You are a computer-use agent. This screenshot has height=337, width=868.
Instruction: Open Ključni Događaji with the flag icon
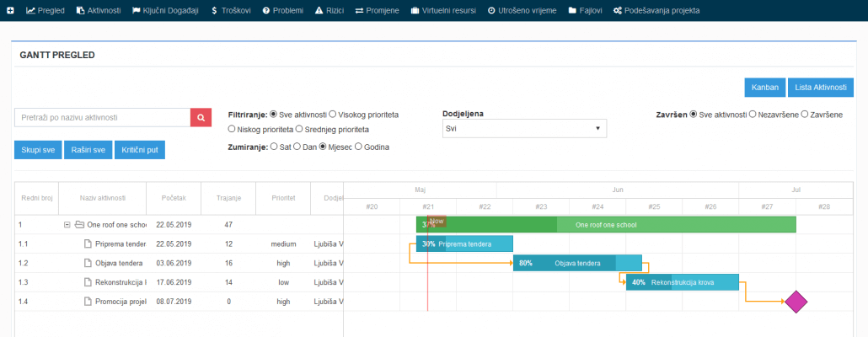tap(165, 10)
